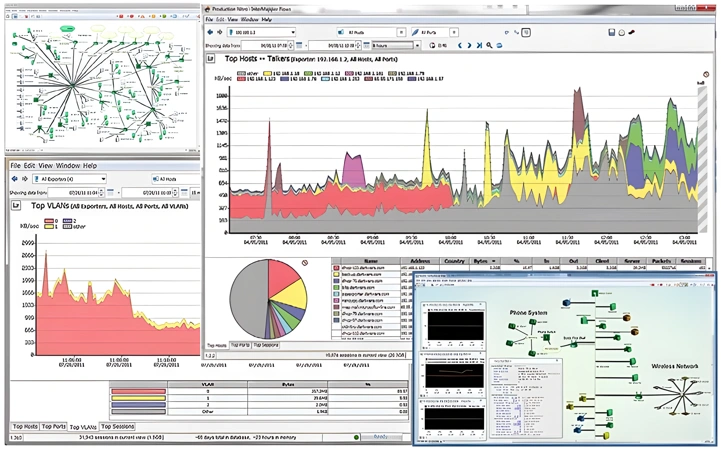Click green oval node in top-left network map
The height and width of the screenshot is (450, 721).
click(67, 28)
